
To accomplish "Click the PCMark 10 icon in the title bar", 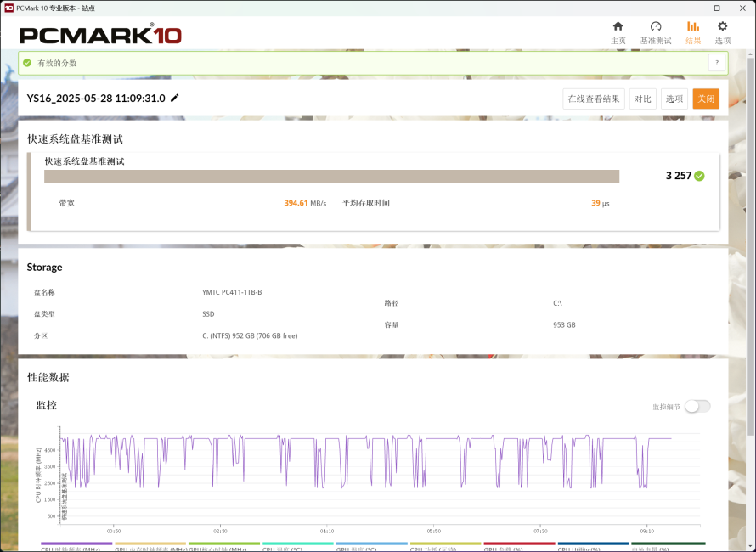I will 9,8.
